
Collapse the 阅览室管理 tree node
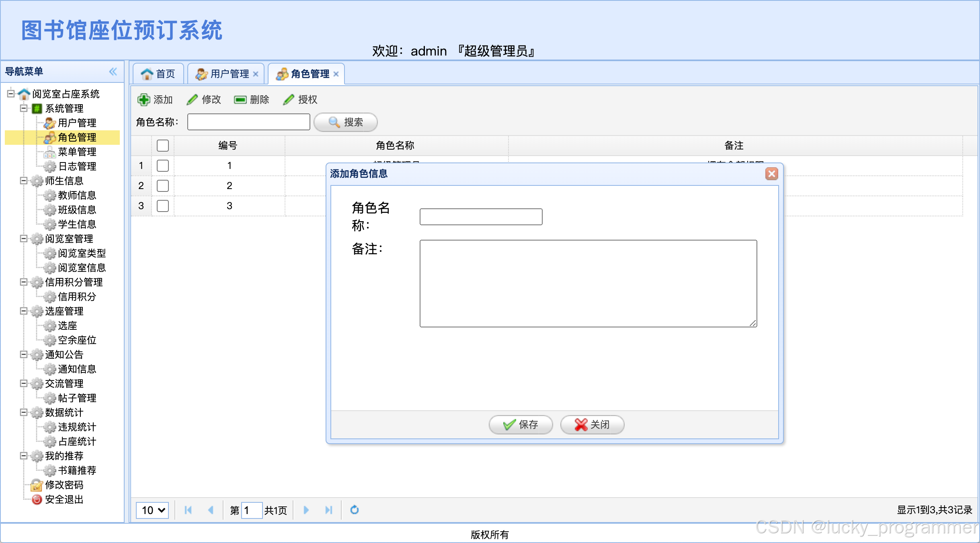pyautogui.click(x=24, y=239)
